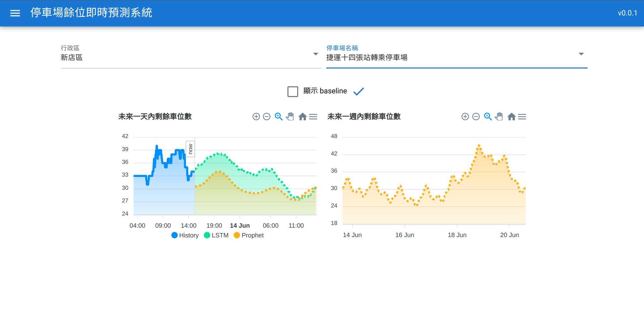Click the 新店區 selected district value

pos(71,57)
